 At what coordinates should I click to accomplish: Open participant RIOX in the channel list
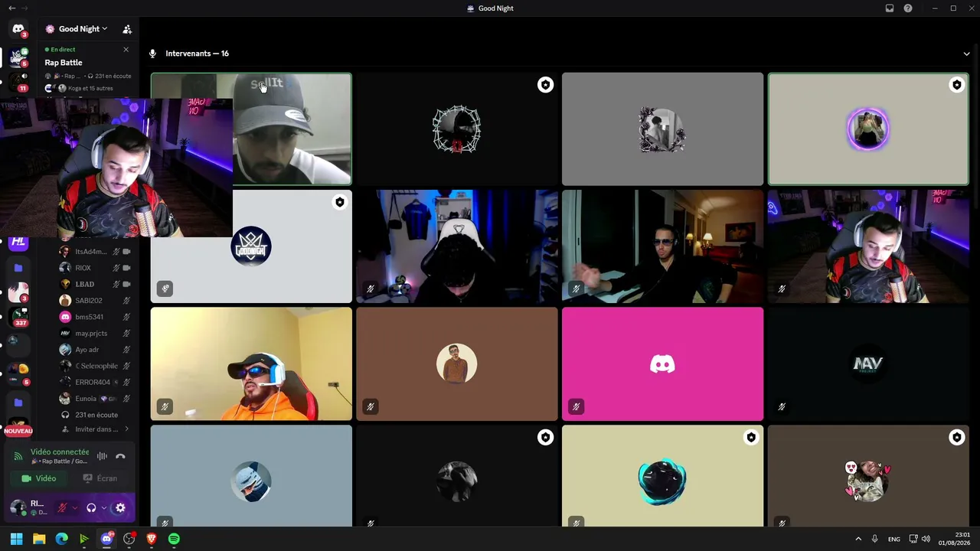95,268
